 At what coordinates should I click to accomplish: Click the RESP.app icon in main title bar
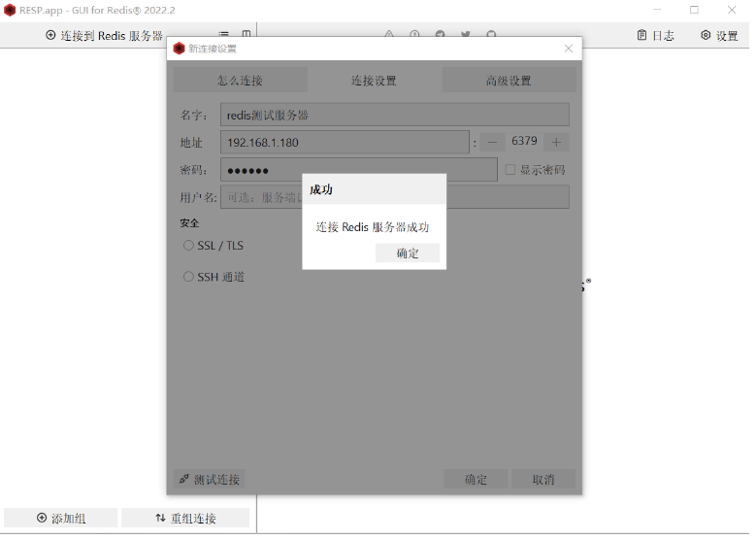pos(10,10)
